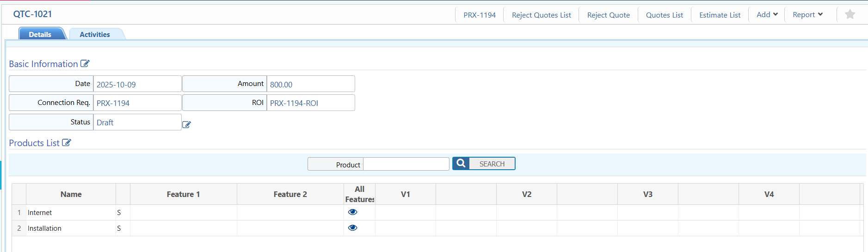The height and width of the screenshot is (252, 868).
Task: Click the edit icon beside Status
Action: pos(186,124)
